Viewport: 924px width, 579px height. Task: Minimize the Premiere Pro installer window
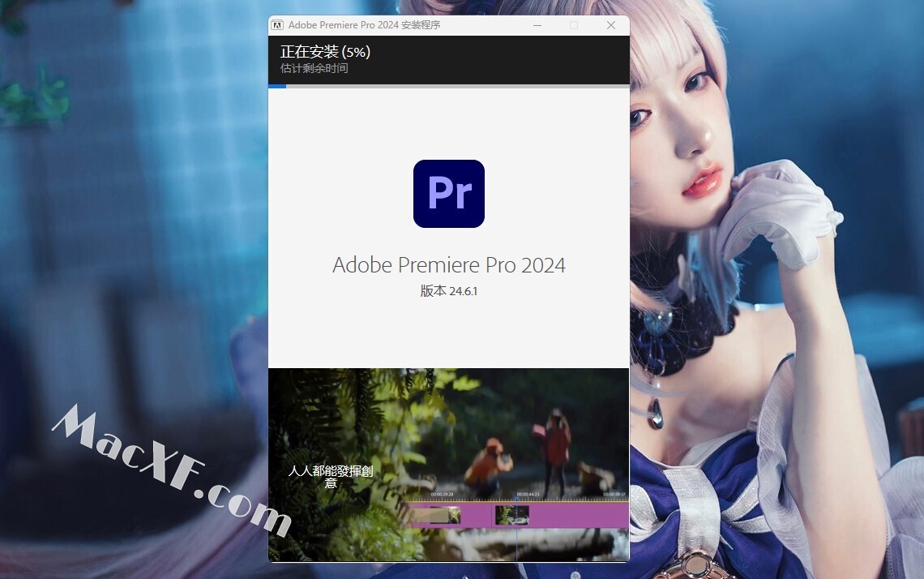[x=537, y=25]
